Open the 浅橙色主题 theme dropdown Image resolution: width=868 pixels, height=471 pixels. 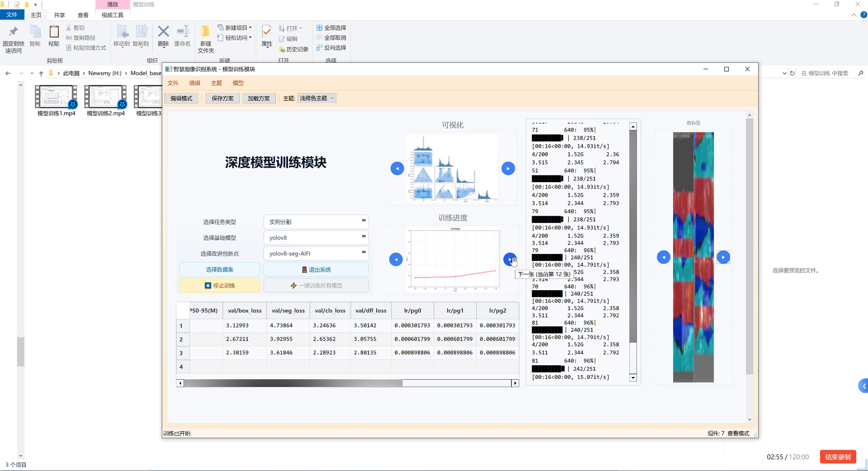point(316,98)
